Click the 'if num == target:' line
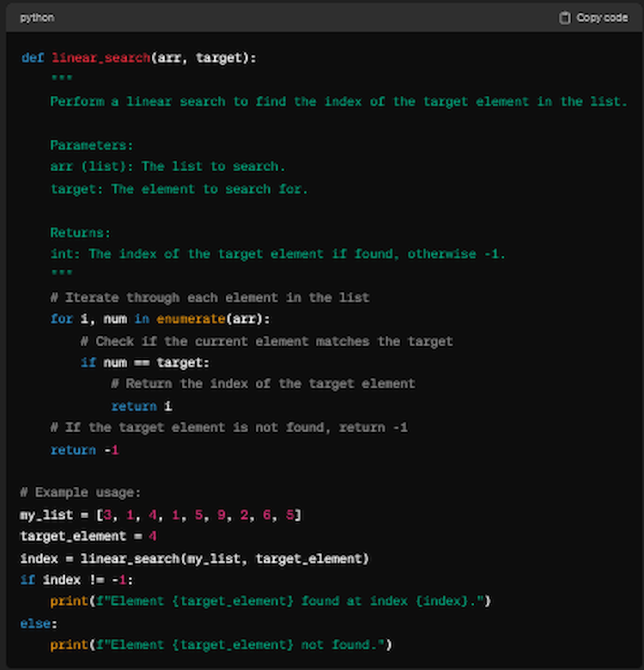The image size is (644, 670). tap(144, 362)
